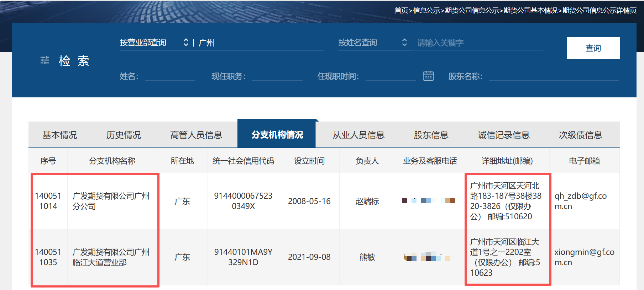The image size is (644, 290).
Task: Open the 从业人员信息 tab
Action: (358, 135)
